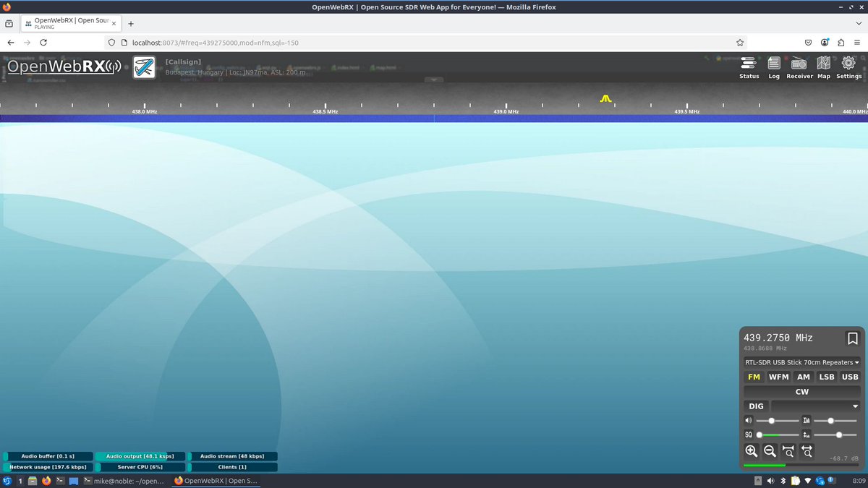Click the OpenWebRX taskbar window button
Screen dimensions: 868x488
click(216, 481)
